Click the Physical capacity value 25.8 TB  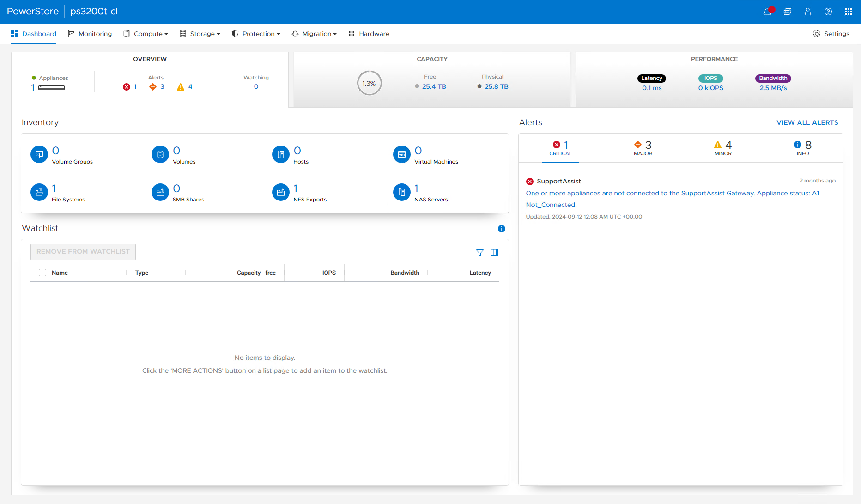coord(497,86)
